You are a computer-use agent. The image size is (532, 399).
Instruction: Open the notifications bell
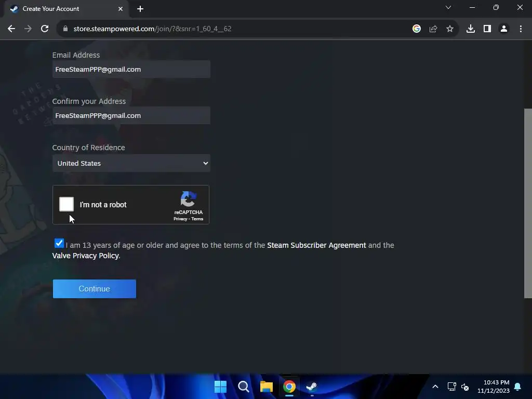pyautogui.click(x=518, y=387)
